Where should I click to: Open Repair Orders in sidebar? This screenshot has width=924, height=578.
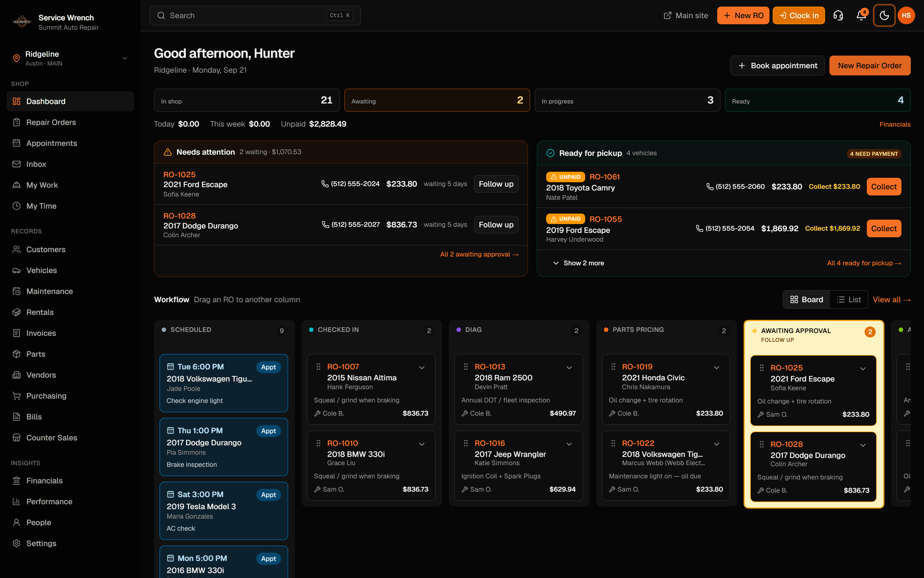tap(70, 122)
